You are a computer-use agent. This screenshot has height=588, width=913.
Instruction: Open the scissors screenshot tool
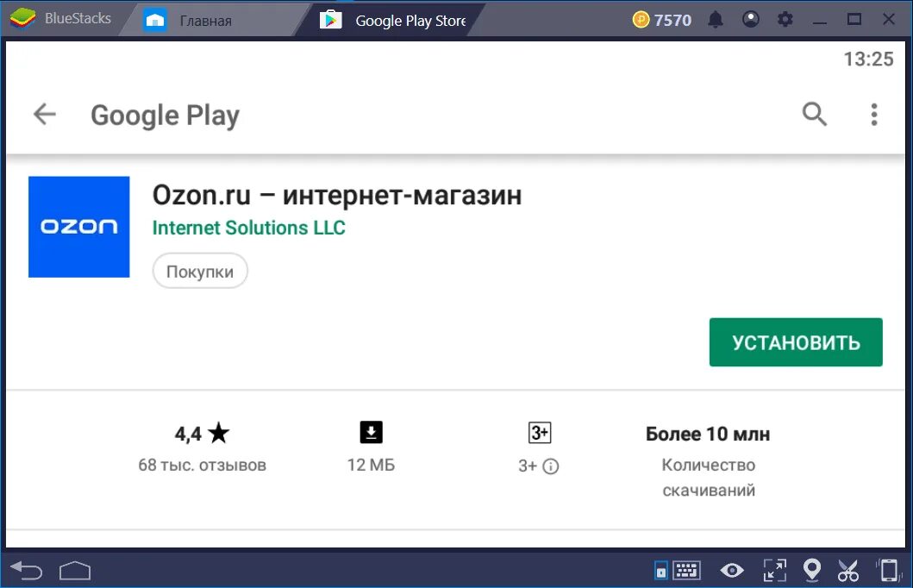[848, 571]
